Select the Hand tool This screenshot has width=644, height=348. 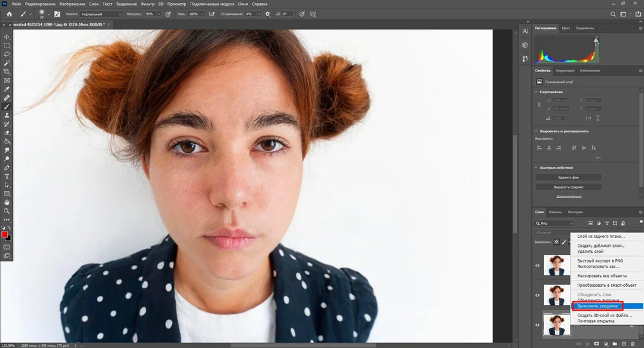pos(6,203)
